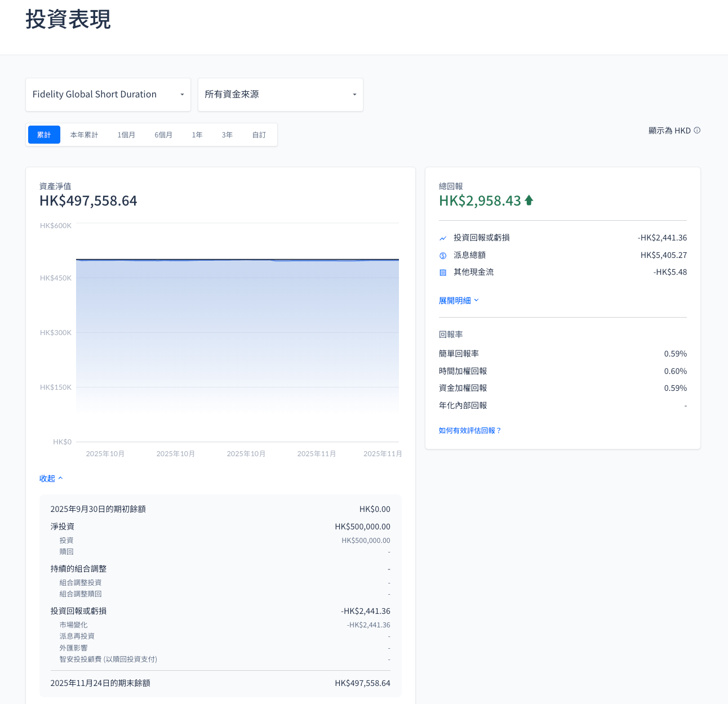Screen dimensions: 728x704
Task: Click the list icon beside 其他現金流
Action: coord(443,273)
